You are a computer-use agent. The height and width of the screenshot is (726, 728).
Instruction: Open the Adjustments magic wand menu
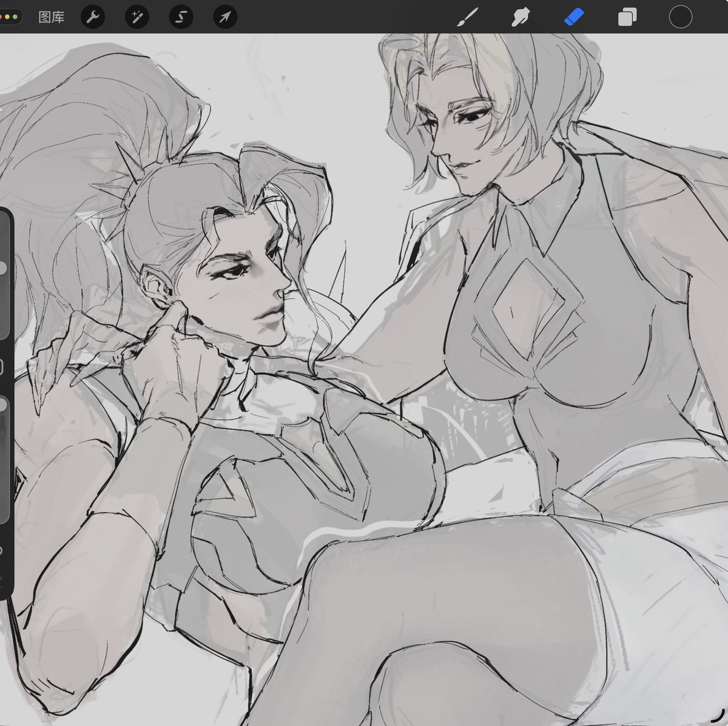point(137,17)
